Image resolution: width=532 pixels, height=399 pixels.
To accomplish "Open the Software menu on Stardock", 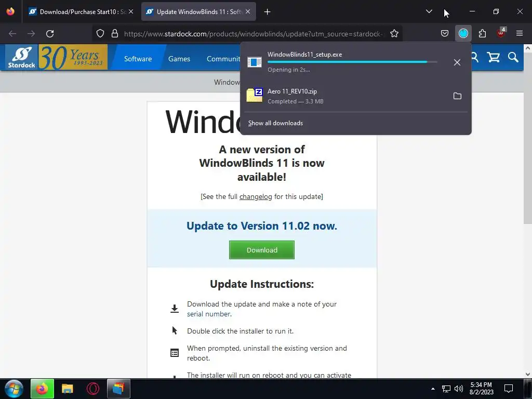I will tap(138, 59).
